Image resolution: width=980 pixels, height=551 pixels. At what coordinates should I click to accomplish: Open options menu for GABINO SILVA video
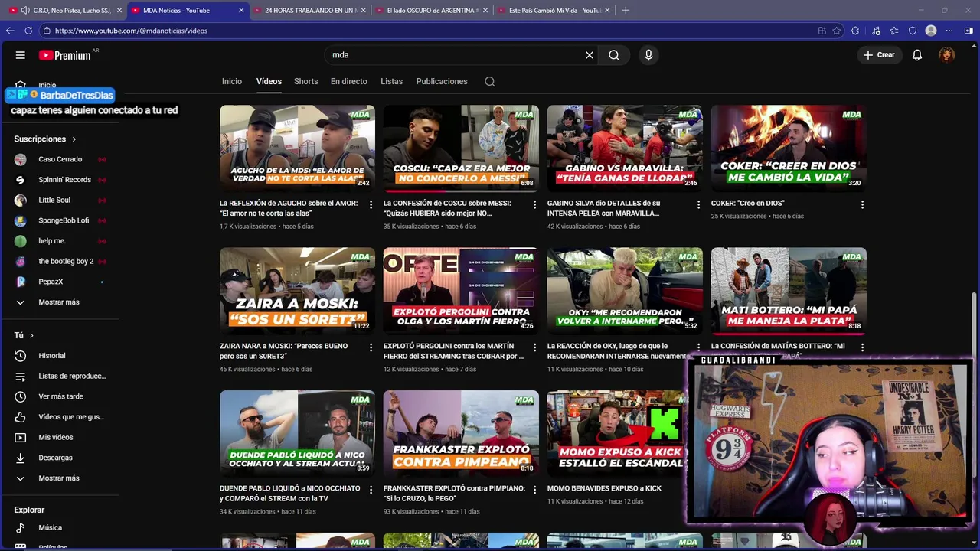click(698, 205)
